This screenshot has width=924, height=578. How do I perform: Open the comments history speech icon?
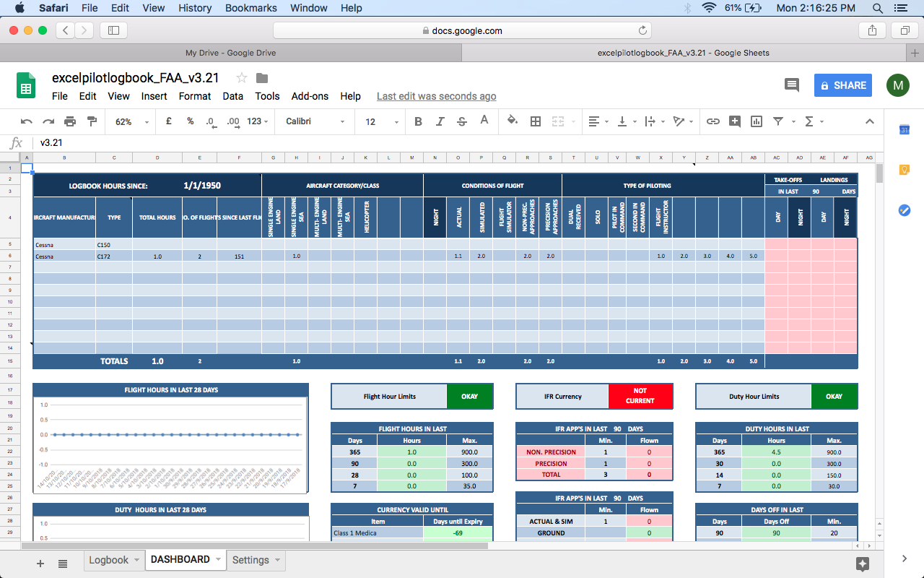pos(792,85)
